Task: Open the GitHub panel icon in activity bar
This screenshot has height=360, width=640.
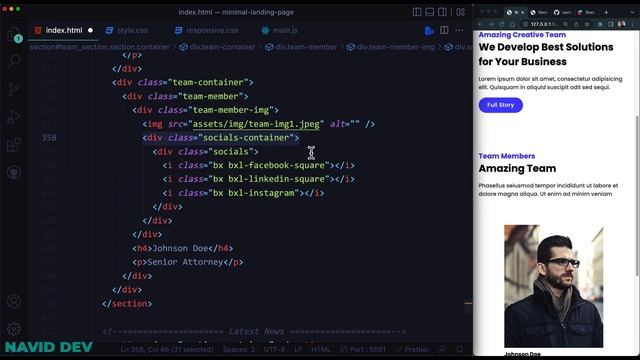Action: point(14,173)
